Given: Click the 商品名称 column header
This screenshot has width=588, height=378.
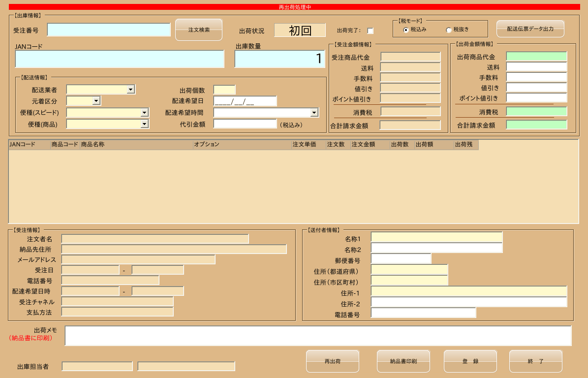Looking at the screenshot, I should 136,144.
